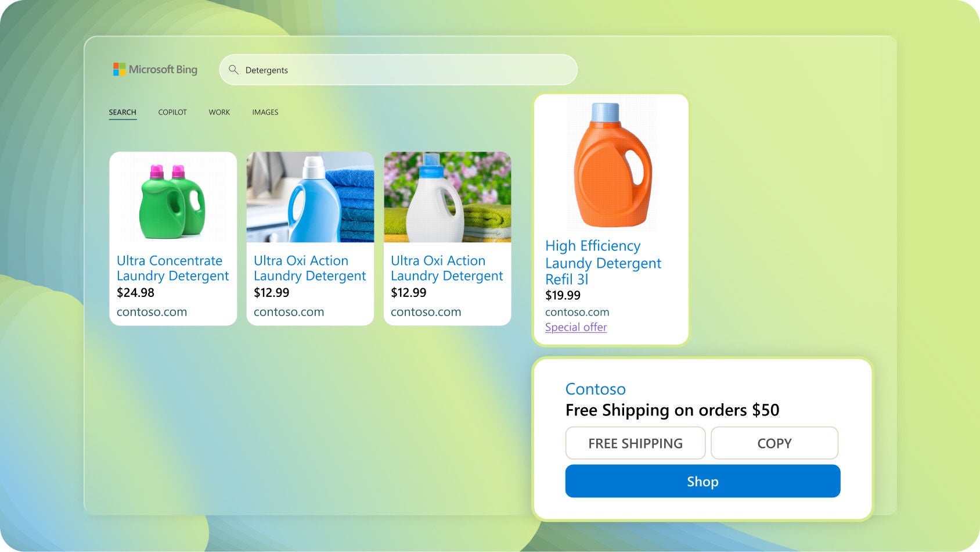Switch to the COPILOT tab

tap(172, 112)
